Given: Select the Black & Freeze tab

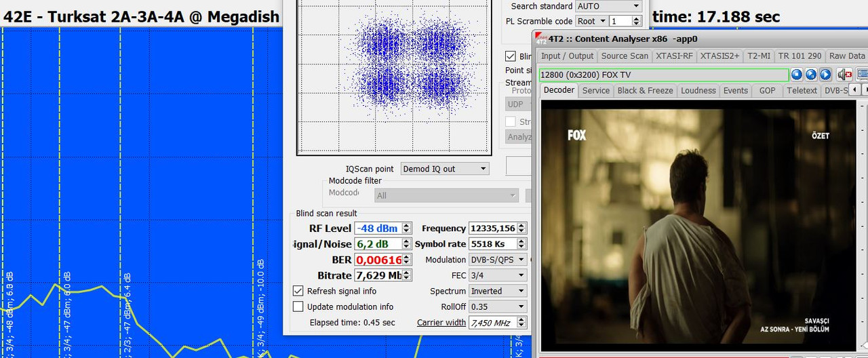Looking at the screenshot, I should click(x=645, y=90).
